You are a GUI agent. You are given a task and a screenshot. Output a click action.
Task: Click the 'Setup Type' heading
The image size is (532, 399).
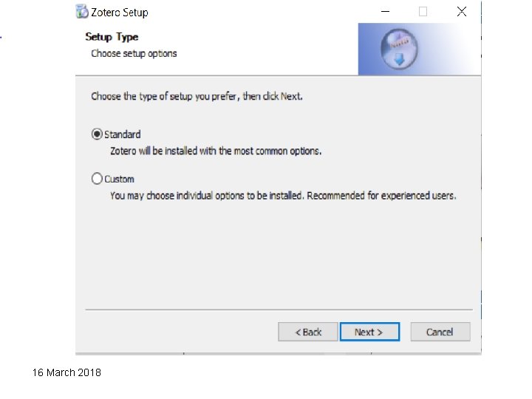[x=112, y=37]
